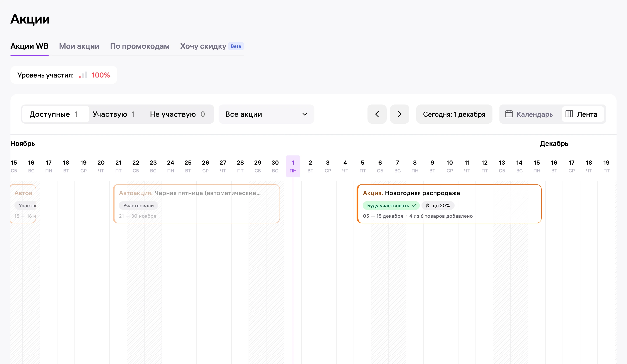Screen dimensions: 627x364
Task: Click December 15 ПН date header
Action: [x=537, y=166]
